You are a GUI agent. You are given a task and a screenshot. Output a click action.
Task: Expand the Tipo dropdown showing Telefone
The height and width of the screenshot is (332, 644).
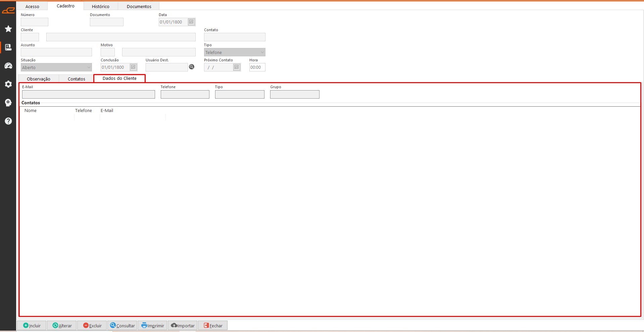click(262, 52)
